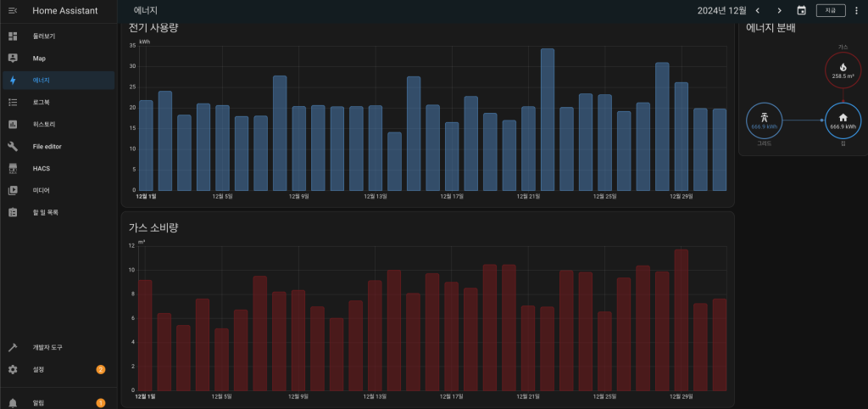Viewport: 868px width, 409px height.
Task: Go to next month with right chevron
Action: 780,10
